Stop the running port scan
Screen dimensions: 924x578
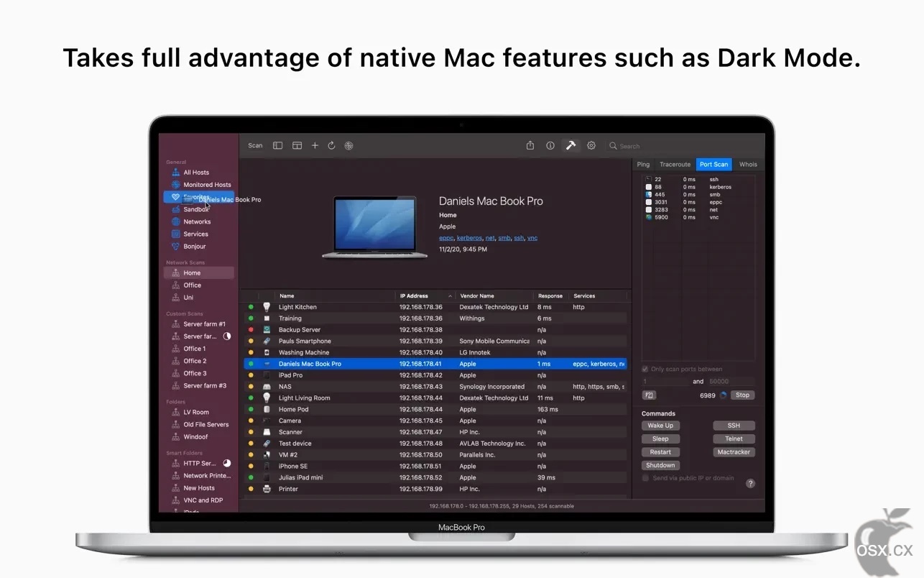(742, 395)
